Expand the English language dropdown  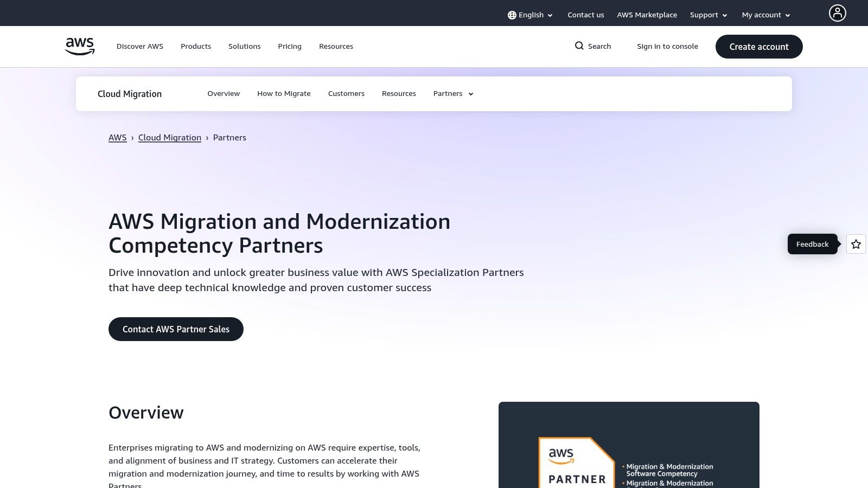(x=531, y=15)
